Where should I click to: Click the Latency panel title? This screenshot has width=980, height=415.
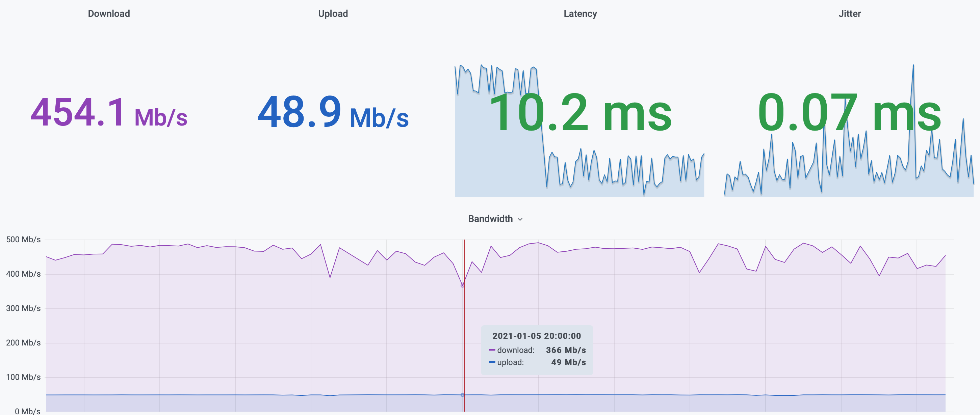[580, 14]
